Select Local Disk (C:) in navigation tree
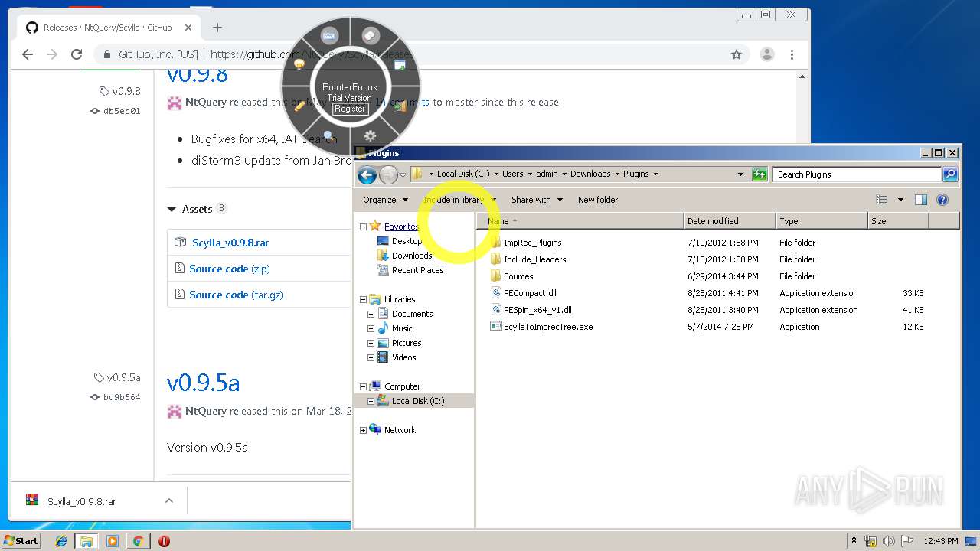980x551 pixels. tap(417, 401)
